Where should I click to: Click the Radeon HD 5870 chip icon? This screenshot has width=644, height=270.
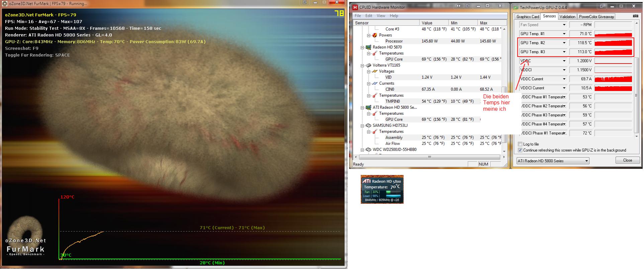coord(368,47)
